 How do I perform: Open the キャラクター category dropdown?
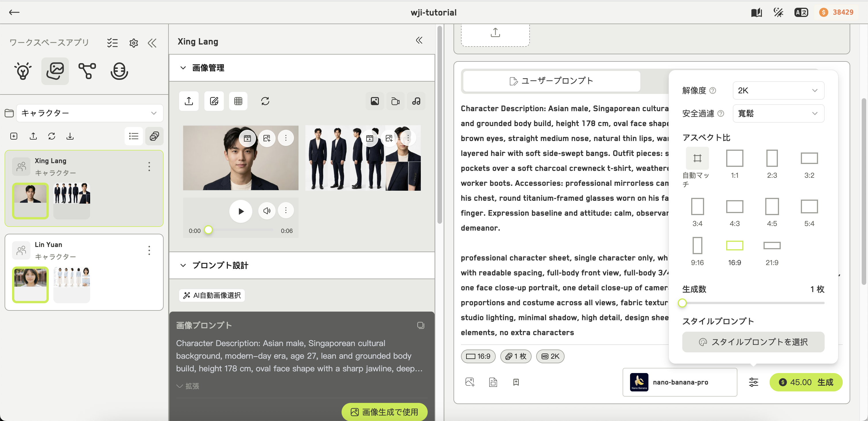(90, 113)
